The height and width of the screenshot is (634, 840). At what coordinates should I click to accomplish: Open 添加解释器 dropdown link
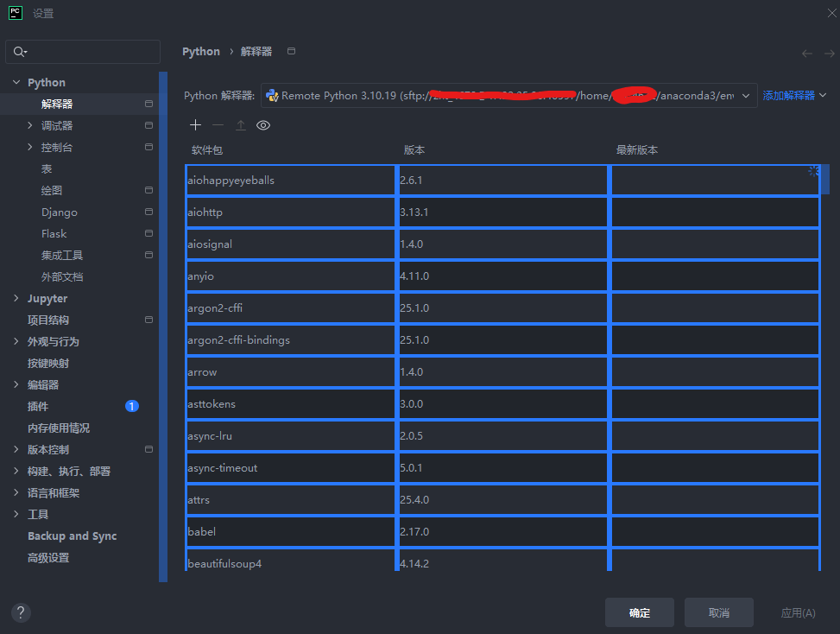794,95
